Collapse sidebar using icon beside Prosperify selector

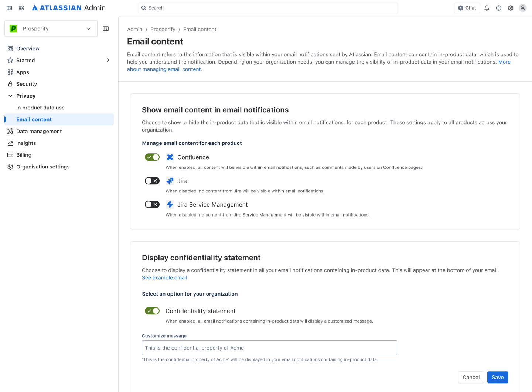tap(106, 28)
